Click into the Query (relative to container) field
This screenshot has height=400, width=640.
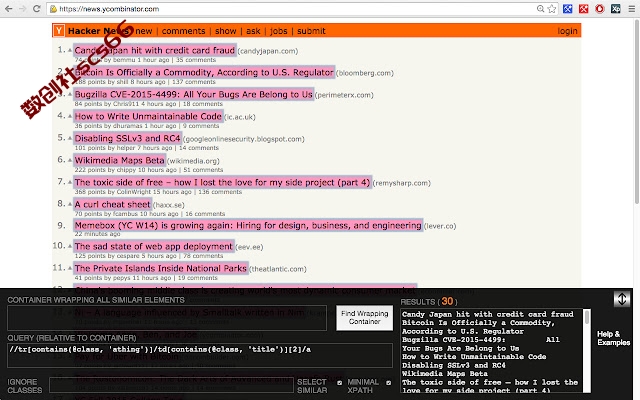pyautogui.click(x=200, y=355)
